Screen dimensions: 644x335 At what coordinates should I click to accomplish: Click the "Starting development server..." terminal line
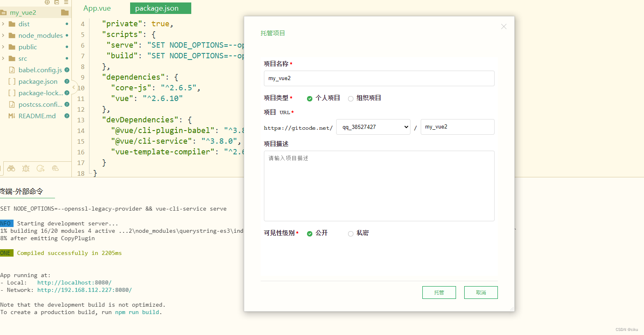click(x=68, y=223)
